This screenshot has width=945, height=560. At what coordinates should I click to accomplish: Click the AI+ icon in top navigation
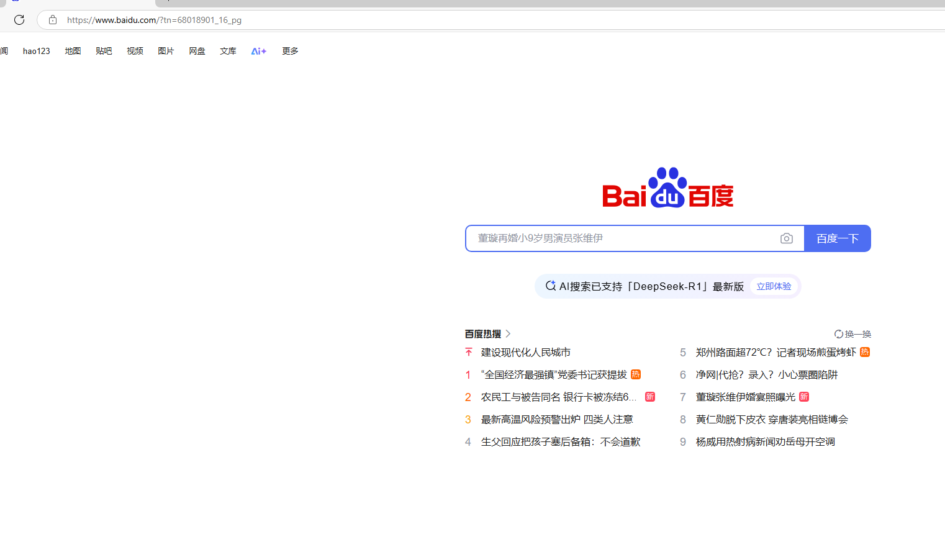[259, 51]
